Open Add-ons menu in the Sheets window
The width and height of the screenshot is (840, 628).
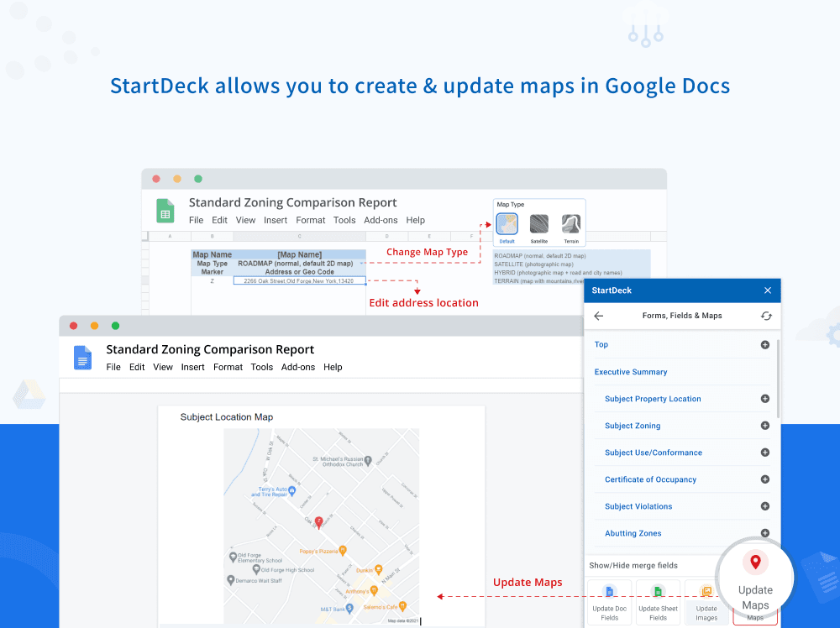pos(381,220)
